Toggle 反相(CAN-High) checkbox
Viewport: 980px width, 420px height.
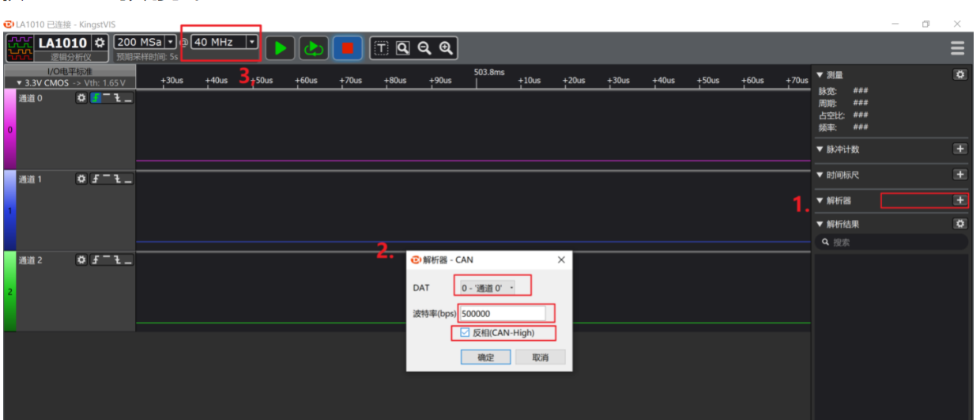coord(465,333)
